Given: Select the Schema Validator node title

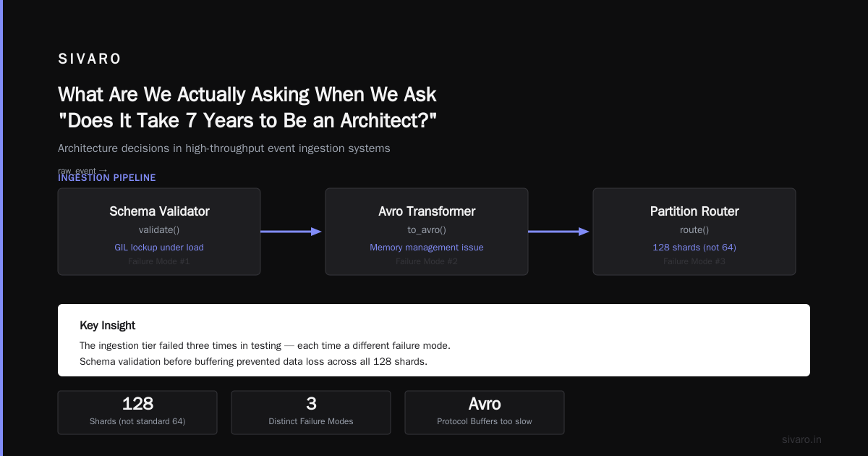Looking at the screenshot, I should point(159,211).
